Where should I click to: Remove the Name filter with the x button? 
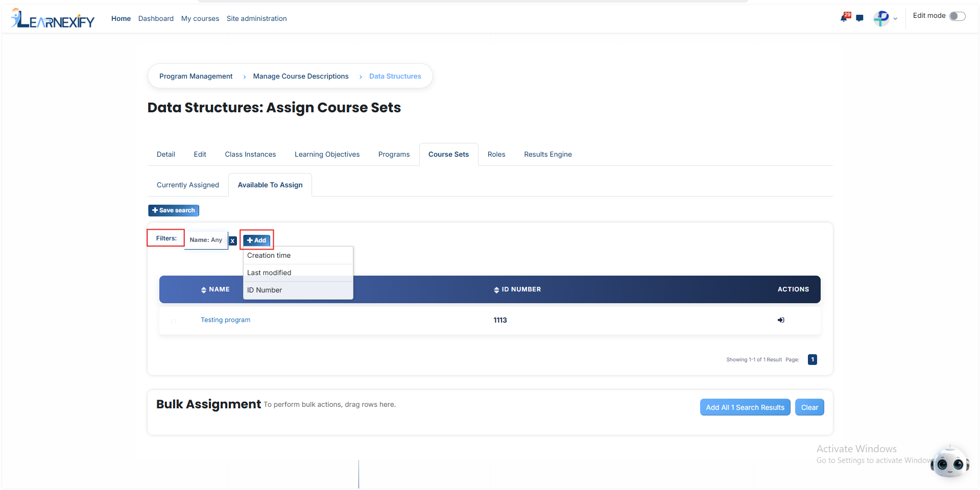click(233, 241)
